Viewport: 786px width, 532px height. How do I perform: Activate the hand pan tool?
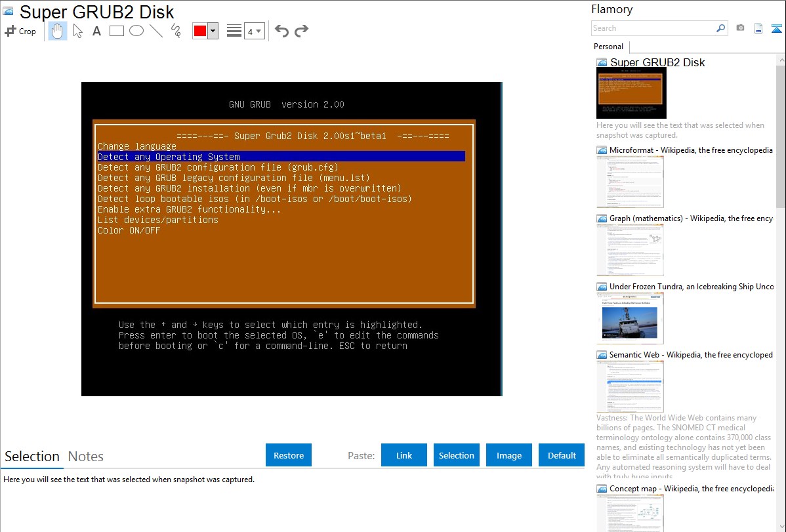[x=58, y=31]
